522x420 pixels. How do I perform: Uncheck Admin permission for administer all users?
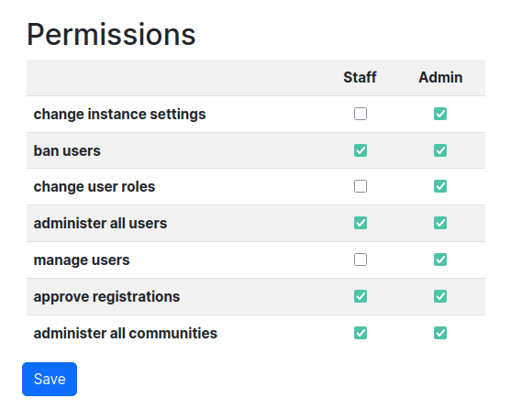440,223
